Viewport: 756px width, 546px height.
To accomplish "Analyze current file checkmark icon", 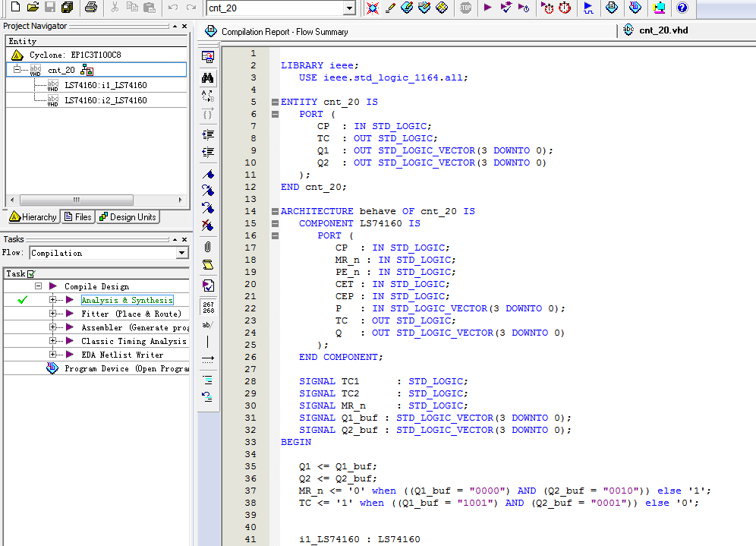I will [208, 286].
